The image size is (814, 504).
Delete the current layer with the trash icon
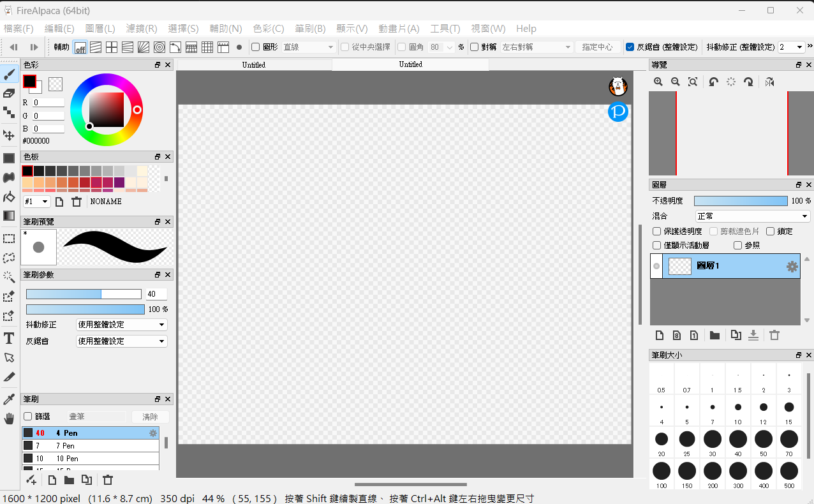(x=774, y=335)
